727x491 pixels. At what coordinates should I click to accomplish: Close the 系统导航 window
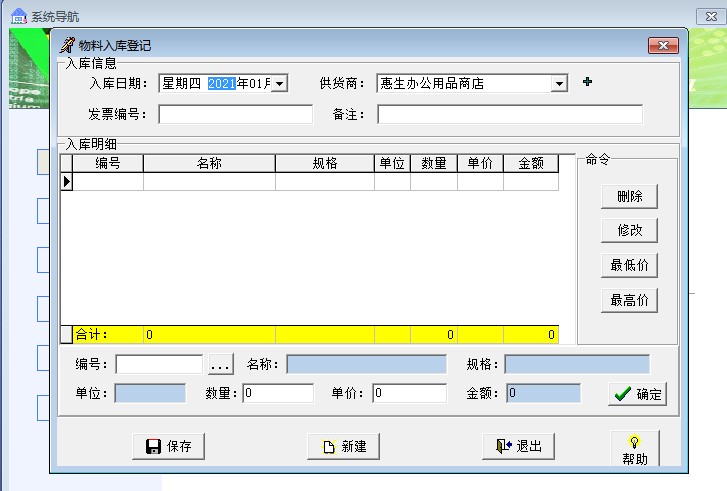coord(711,17)
